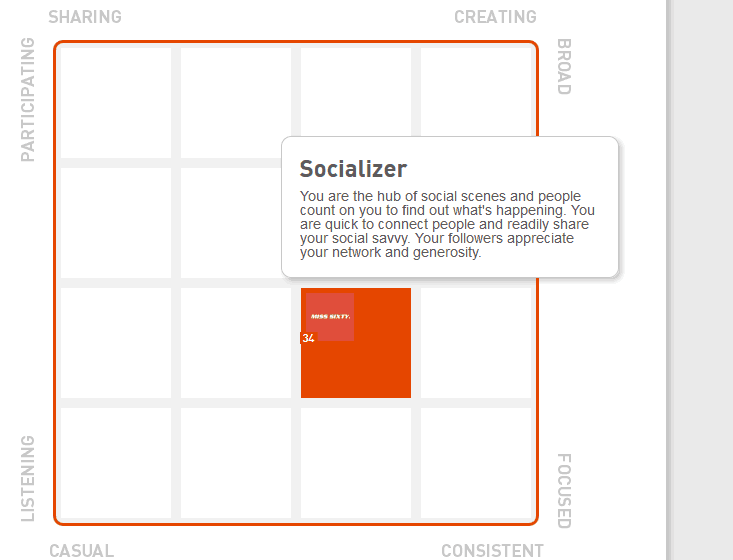Select the empty cell directly below orange cell
The width and height of the screenshot is (733, 560).
pos(356,463)
